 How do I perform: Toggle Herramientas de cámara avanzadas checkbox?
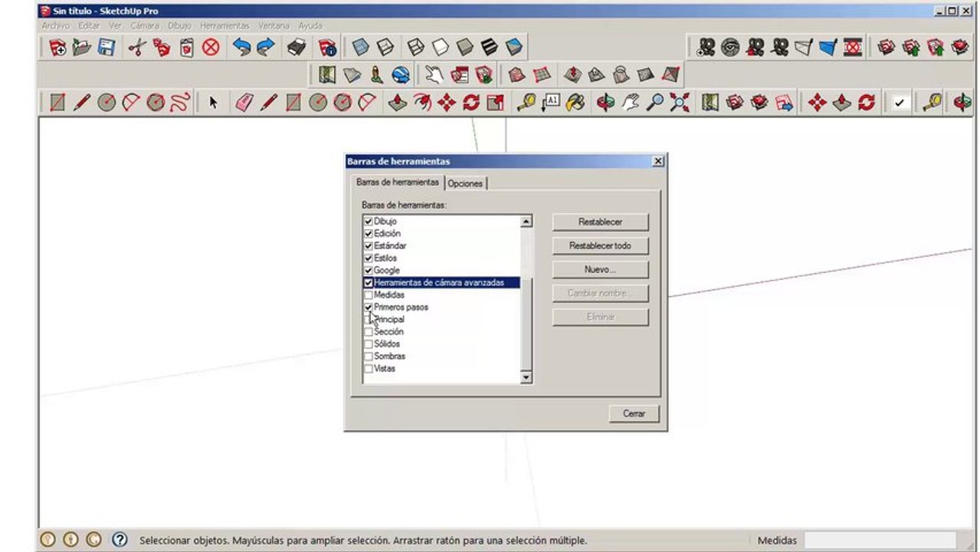368,283
